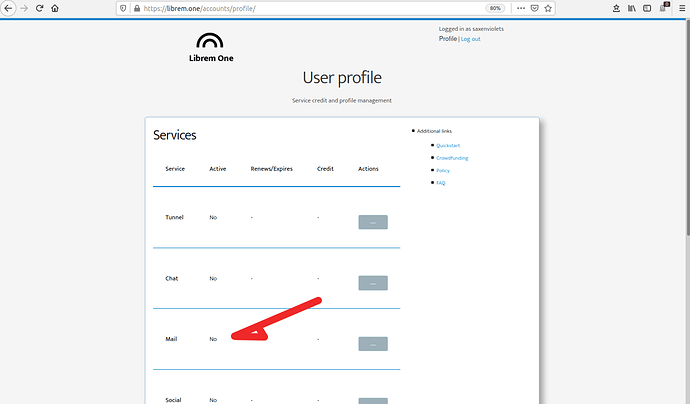The height and width of the screenshot is (404, 690).
Task: Click the Service column header
Action: (x=175, y=169)
